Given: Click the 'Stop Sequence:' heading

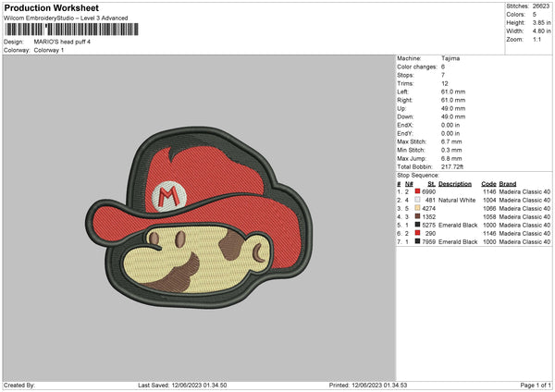Looking at the screenshot, I should (x=418, y=176).
